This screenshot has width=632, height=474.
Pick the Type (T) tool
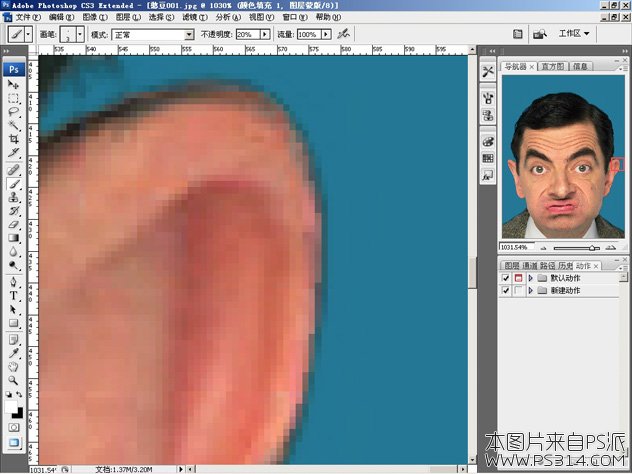point(14,296)
